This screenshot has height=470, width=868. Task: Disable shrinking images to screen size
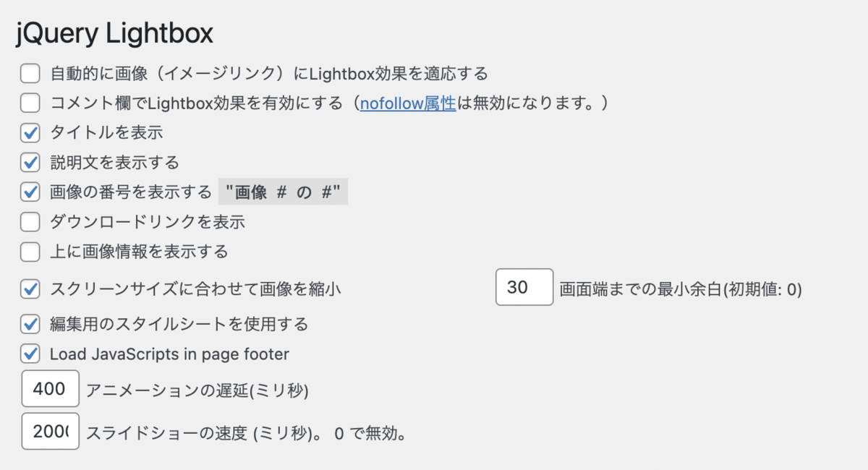(x=30, y=287)
